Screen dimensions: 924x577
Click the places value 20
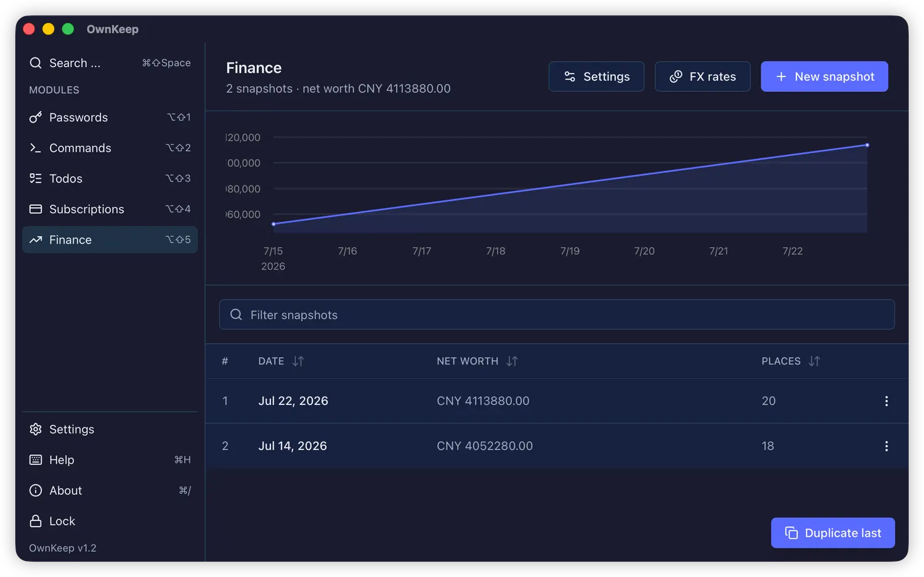[769, 401]
